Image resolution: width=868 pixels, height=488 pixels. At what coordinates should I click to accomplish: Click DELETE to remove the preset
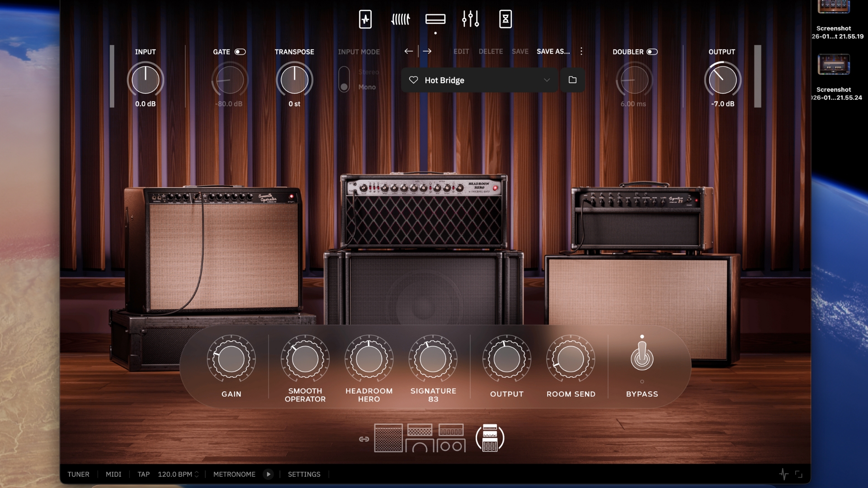[491, 52]
